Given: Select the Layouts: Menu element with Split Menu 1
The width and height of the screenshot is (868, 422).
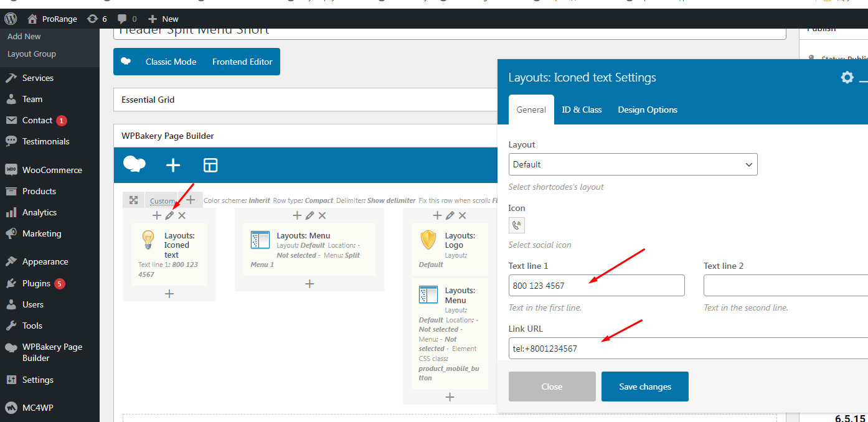Looking at the screenshot, I should [309, 250].
